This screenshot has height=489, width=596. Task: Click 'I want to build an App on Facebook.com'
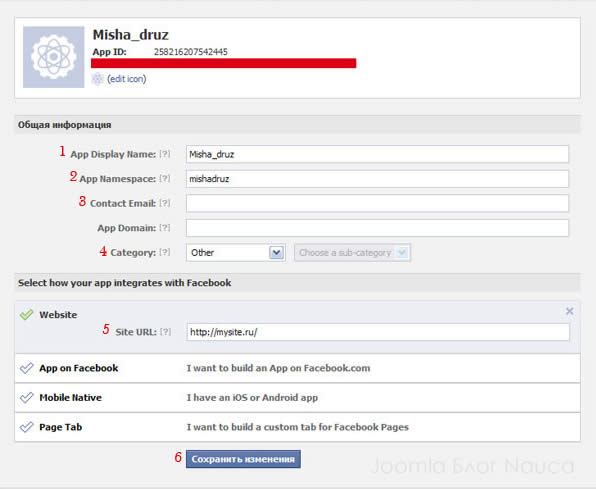click(x=278, y=368)
